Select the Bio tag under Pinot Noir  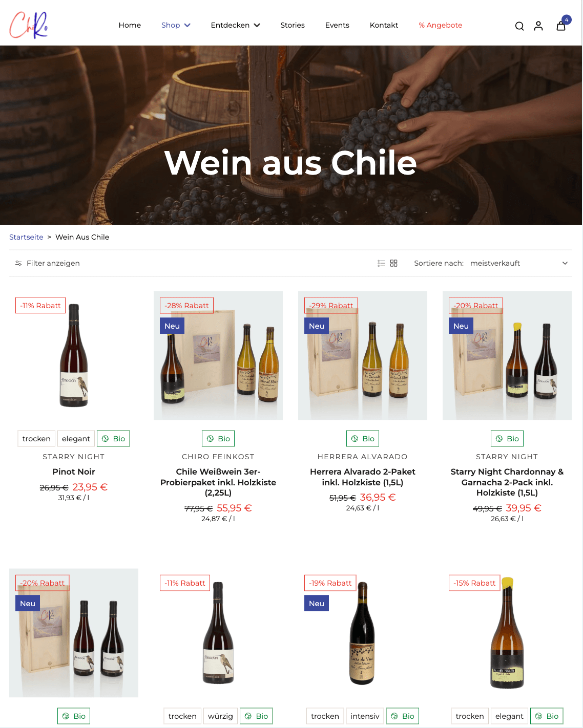pyautogui.click(x=113, y=439)
